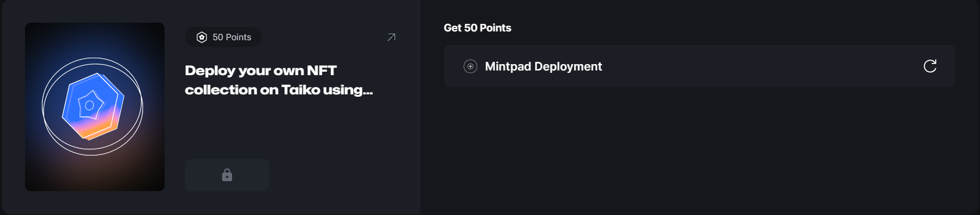This screenshot has width=980, height=215.
Task: Click the hexagon points icon in the badge
Action: (202, 37)
